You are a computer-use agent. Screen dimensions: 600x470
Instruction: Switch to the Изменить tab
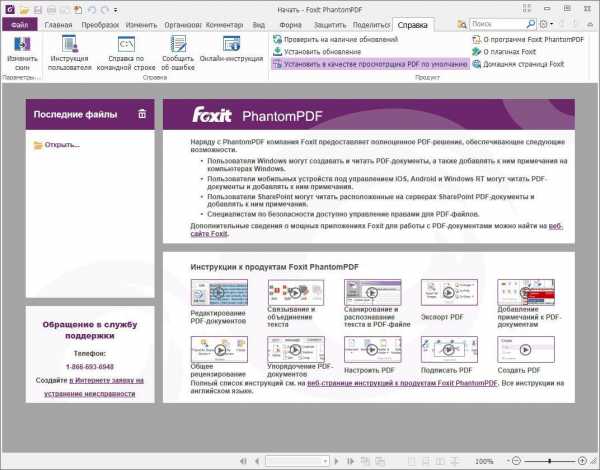pos(141,25)
